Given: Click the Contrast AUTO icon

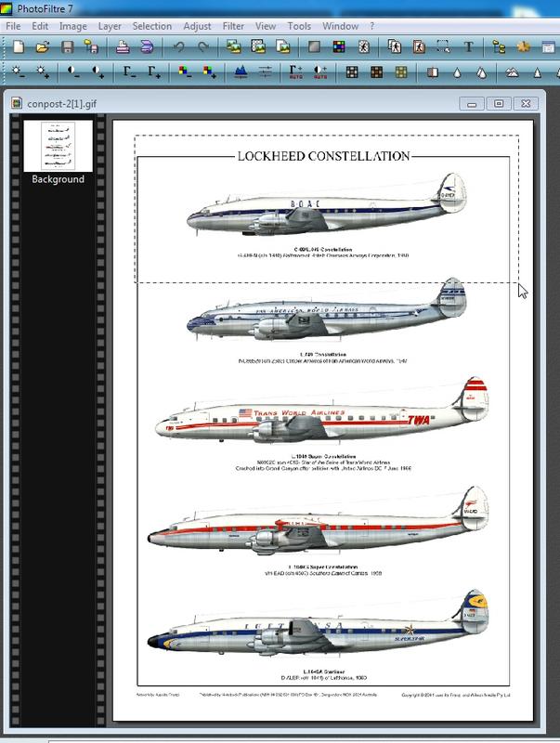Looking at the screenshot, I should coord(320,72).
